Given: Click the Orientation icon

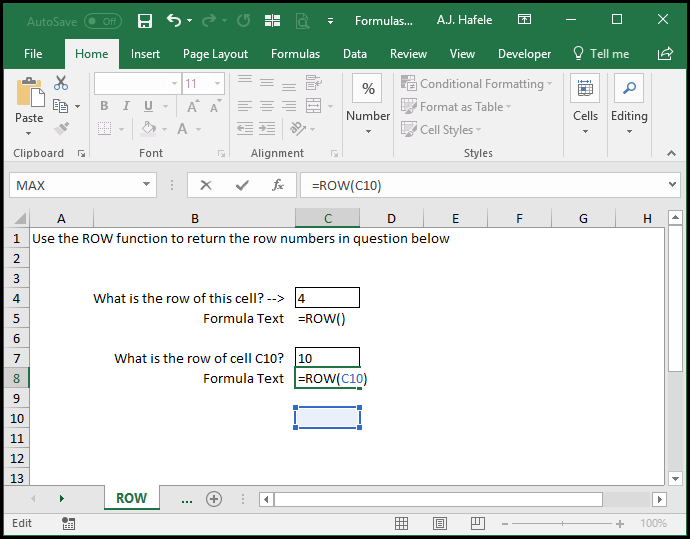Looking at the screenshot, I should (298, 129).
